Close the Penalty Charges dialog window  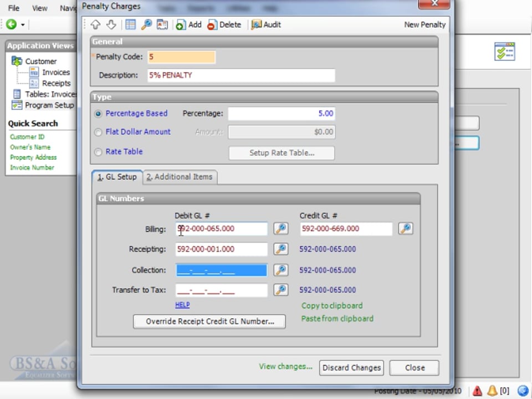tap(434, 4)
